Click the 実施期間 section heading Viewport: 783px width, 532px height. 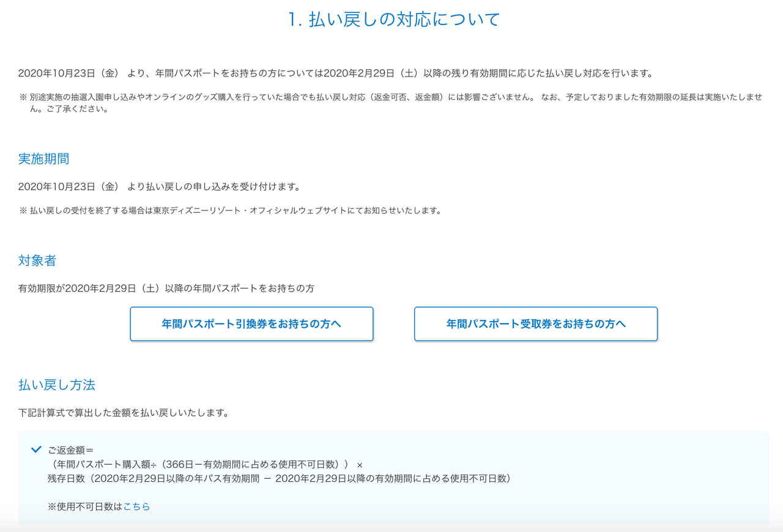[x=43, y=159]
